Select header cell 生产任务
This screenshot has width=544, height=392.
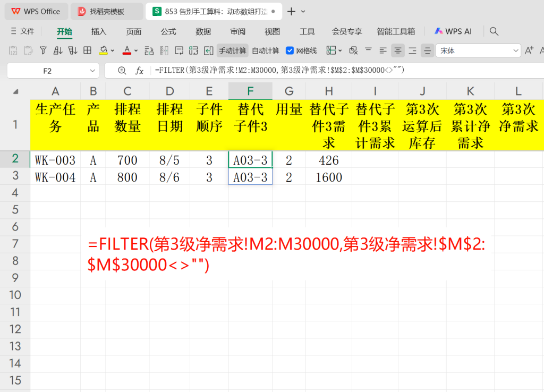55,125
